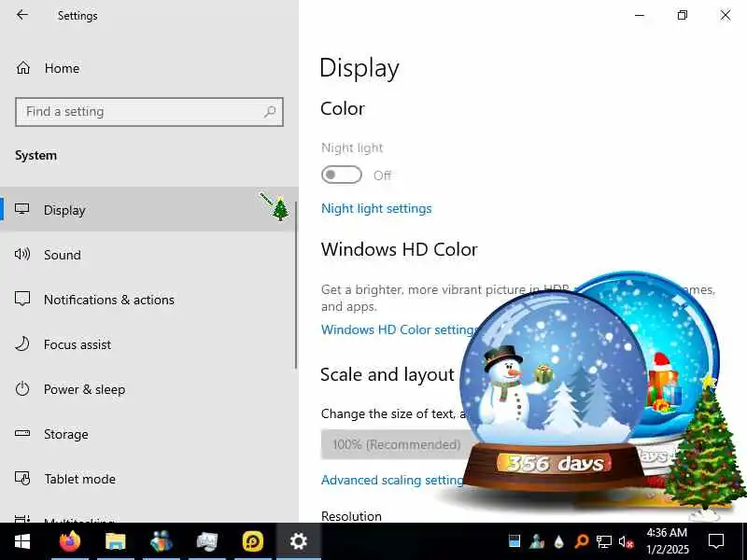Open Windows HD Color settings link
The image size is (747, 560).
coord(399,329)
